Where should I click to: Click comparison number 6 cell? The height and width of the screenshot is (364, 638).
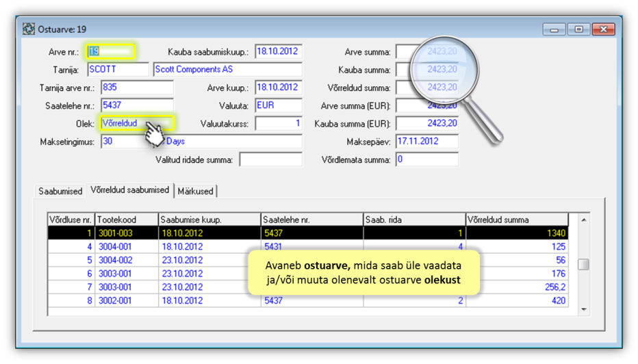[x=71, y=273]
